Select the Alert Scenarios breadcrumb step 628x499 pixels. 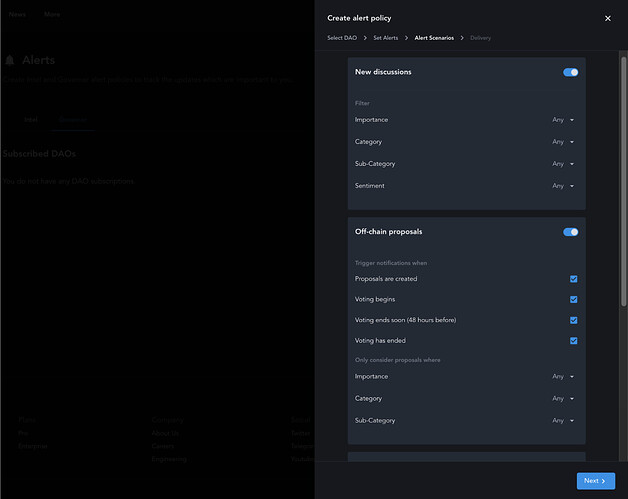(x=434, y=38)
